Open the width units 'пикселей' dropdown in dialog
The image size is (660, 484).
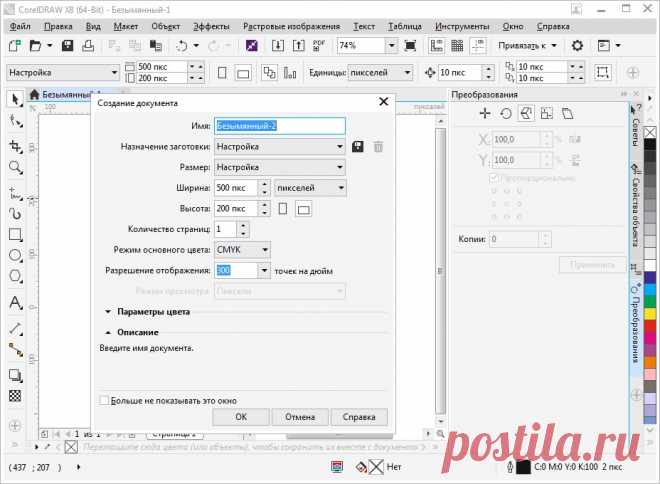[x=310, y=188]
